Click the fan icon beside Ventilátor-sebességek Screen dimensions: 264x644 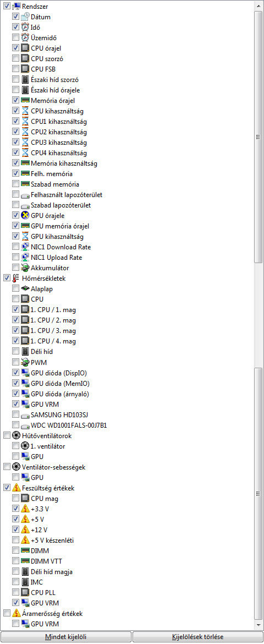click(16, 467)
